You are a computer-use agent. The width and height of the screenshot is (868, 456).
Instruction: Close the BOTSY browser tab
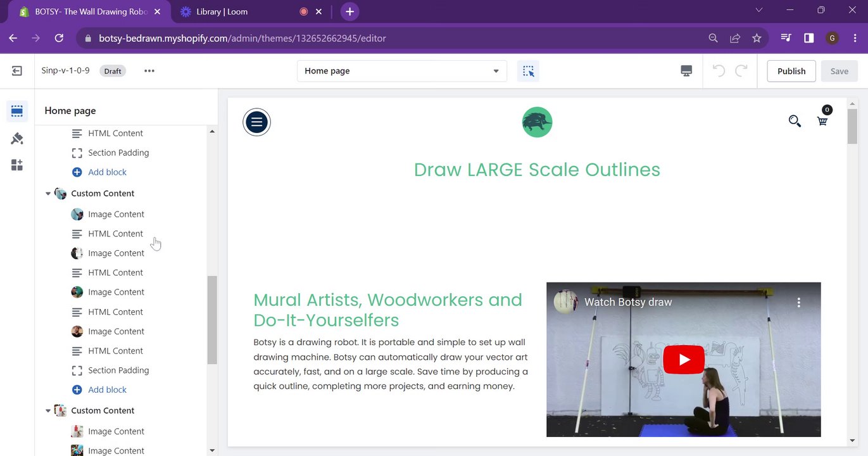pos(158,11)
